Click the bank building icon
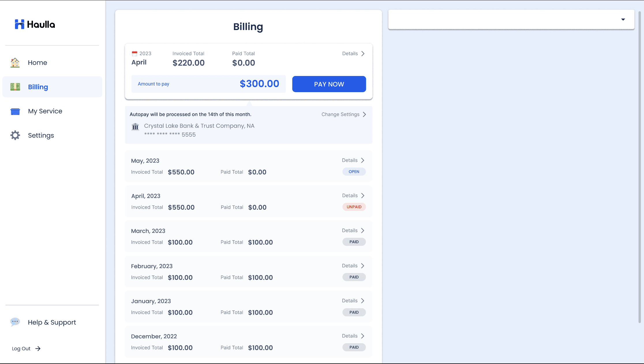 (x=135, y=127)
